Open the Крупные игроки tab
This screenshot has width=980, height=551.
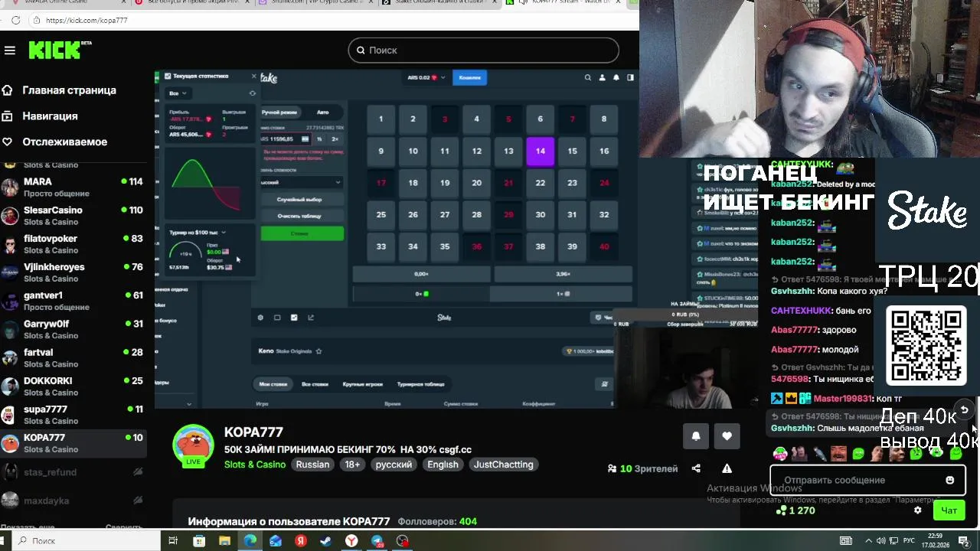(x=362, y=384)
